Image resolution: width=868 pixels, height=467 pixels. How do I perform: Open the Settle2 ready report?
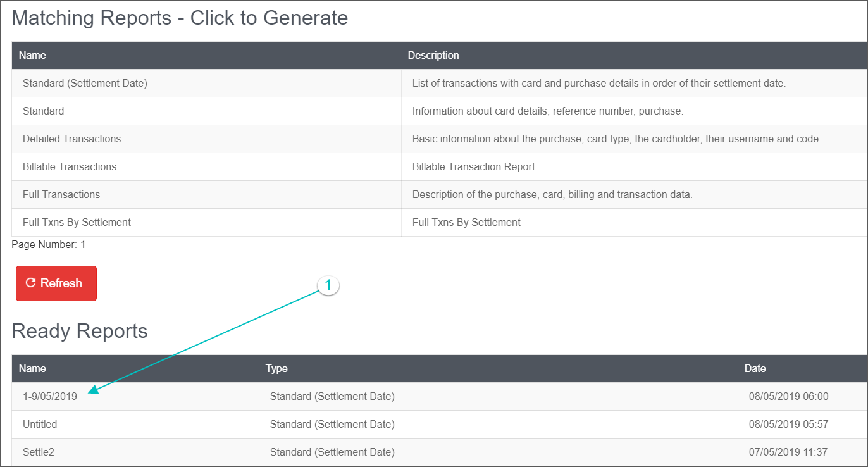coord(39,452)
